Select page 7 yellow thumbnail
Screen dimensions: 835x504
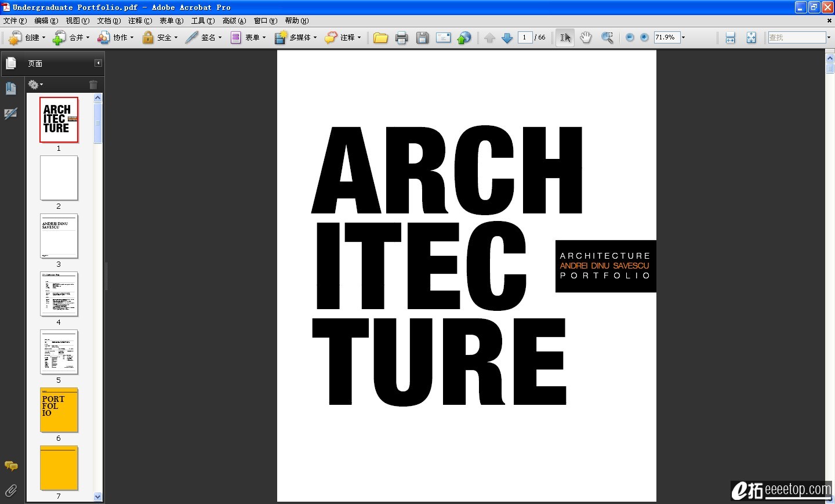click(59, 468)
